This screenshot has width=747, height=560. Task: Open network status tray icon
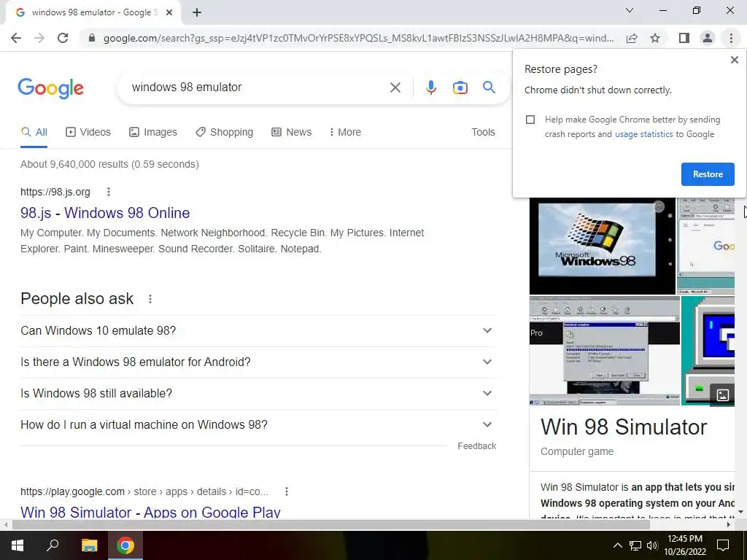(x=635, y=545)
